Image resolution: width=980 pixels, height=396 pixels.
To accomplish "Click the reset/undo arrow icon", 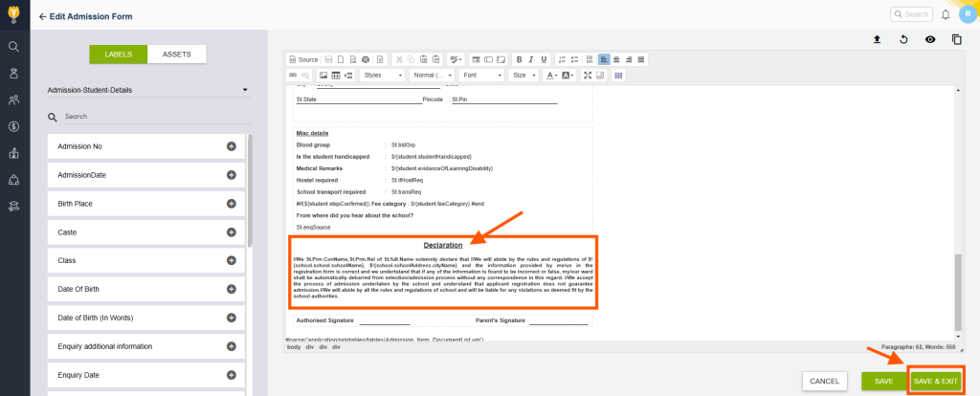I will coord(903,39).
